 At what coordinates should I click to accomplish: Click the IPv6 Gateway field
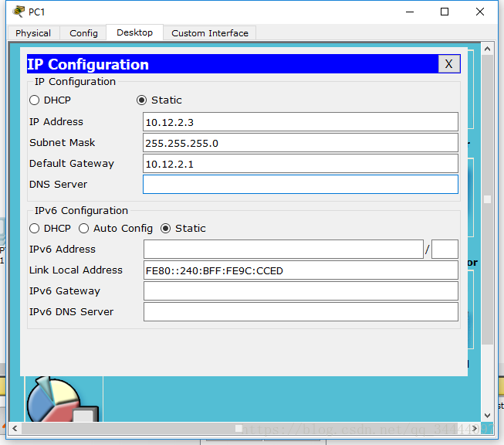[300, 291]
